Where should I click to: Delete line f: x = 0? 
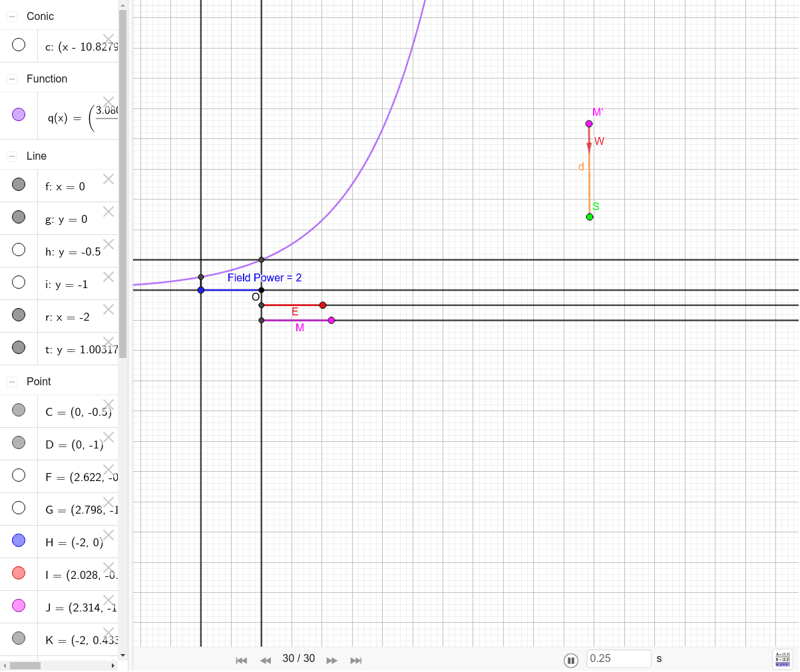pos(108,179)
